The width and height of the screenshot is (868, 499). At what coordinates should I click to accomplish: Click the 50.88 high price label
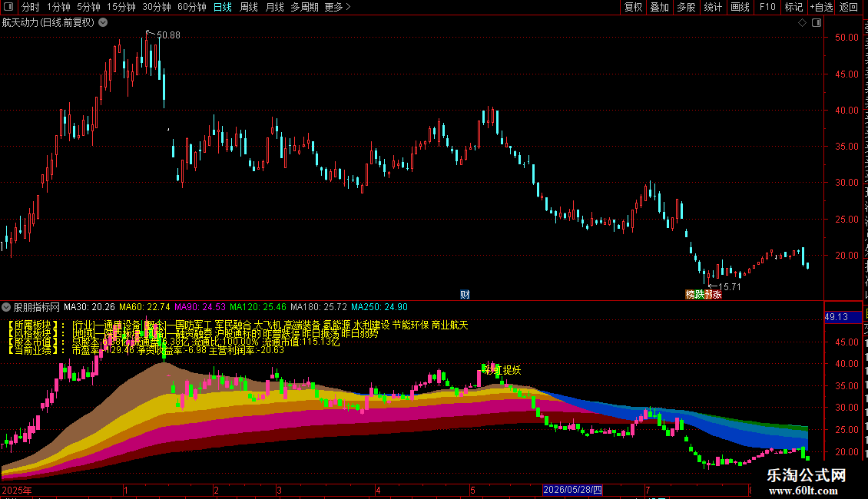click(168, 35)
